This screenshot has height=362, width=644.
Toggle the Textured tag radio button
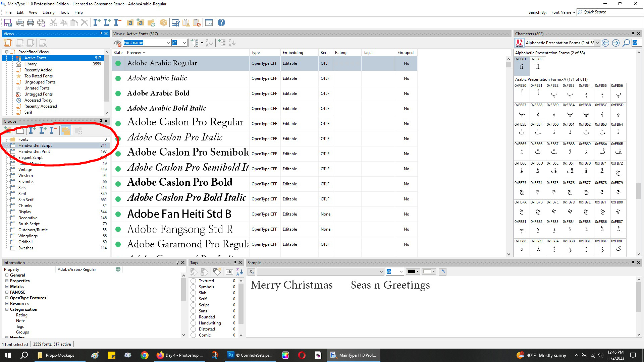click(194, 281)
